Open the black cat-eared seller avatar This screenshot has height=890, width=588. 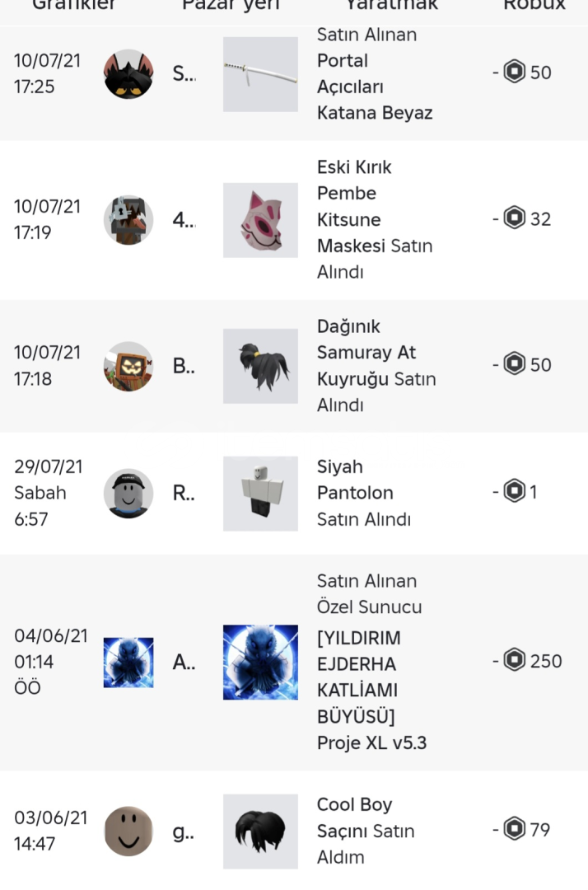(128, 74)
